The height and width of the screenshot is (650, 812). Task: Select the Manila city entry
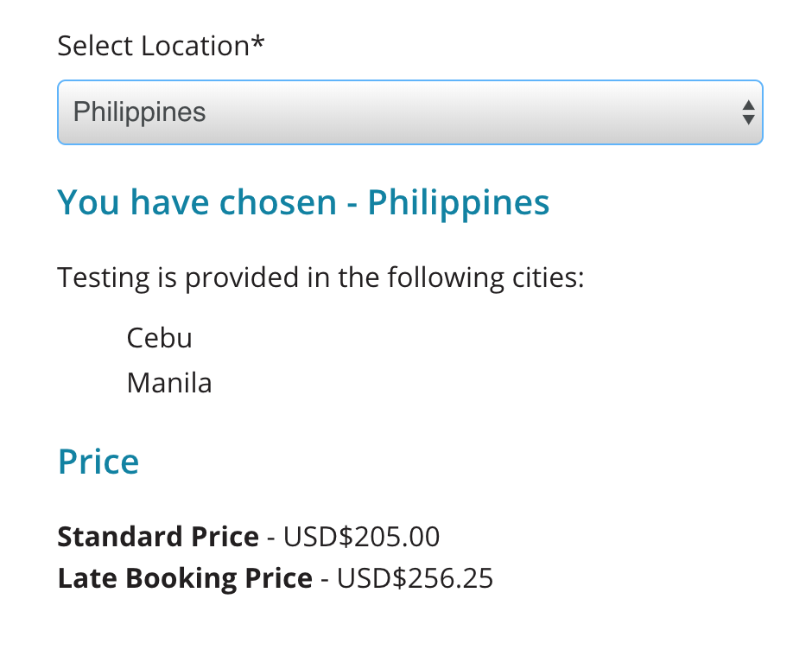169,382
